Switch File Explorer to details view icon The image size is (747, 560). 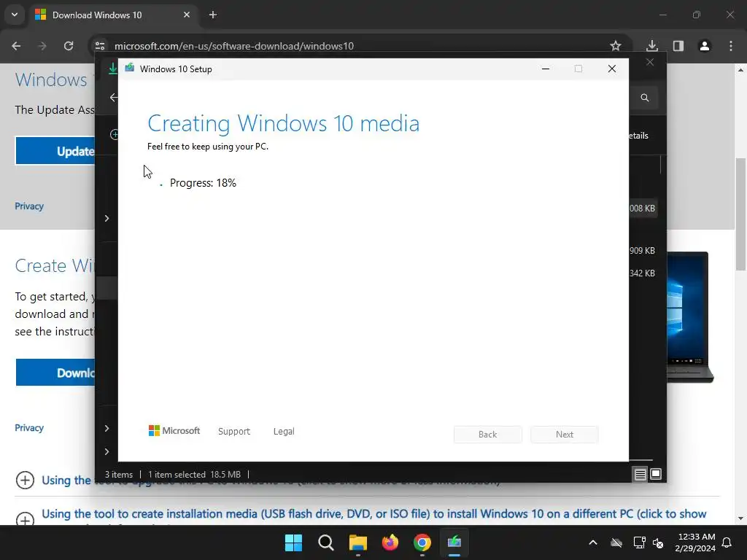640,474
